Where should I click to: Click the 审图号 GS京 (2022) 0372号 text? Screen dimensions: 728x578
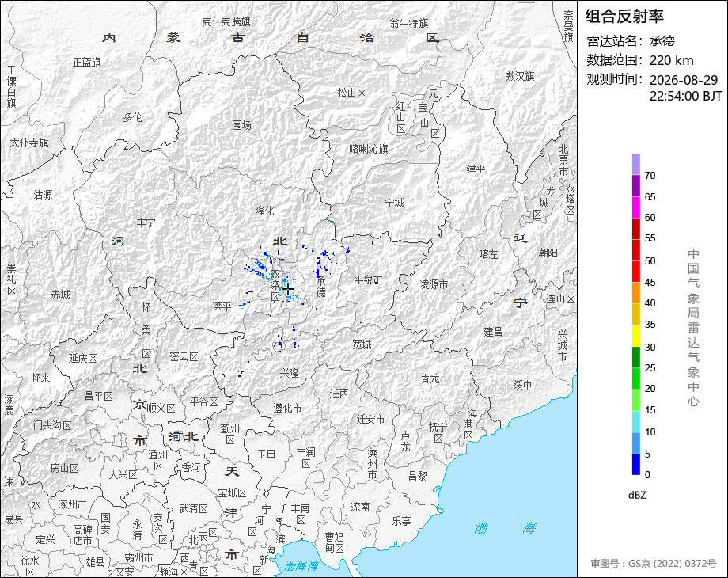(654, 564)
